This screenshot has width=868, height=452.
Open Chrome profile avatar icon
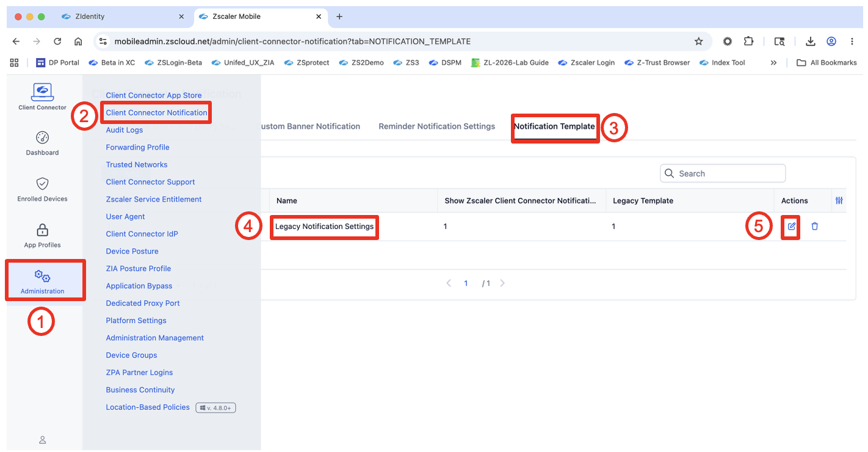click(831, 42)
